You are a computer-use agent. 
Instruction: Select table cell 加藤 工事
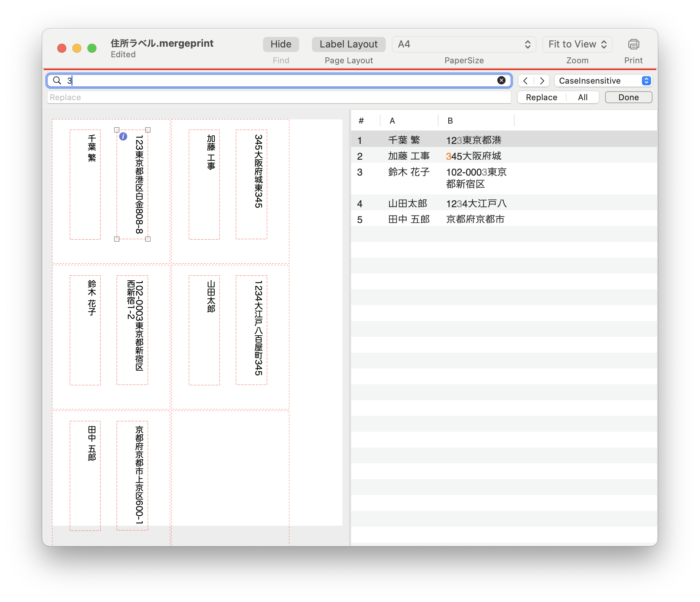(409, 156)
